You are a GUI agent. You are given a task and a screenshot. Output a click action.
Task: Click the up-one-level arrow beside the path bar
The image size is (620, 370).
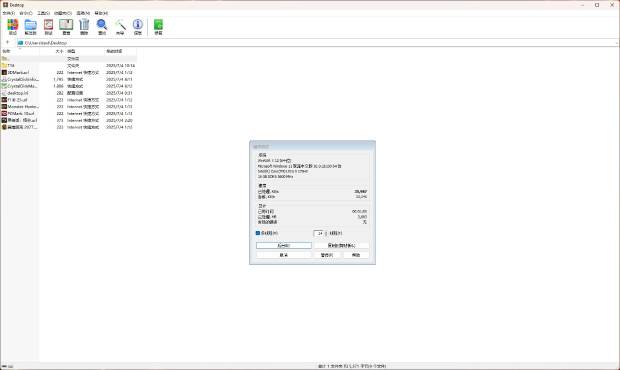(7, 42)
